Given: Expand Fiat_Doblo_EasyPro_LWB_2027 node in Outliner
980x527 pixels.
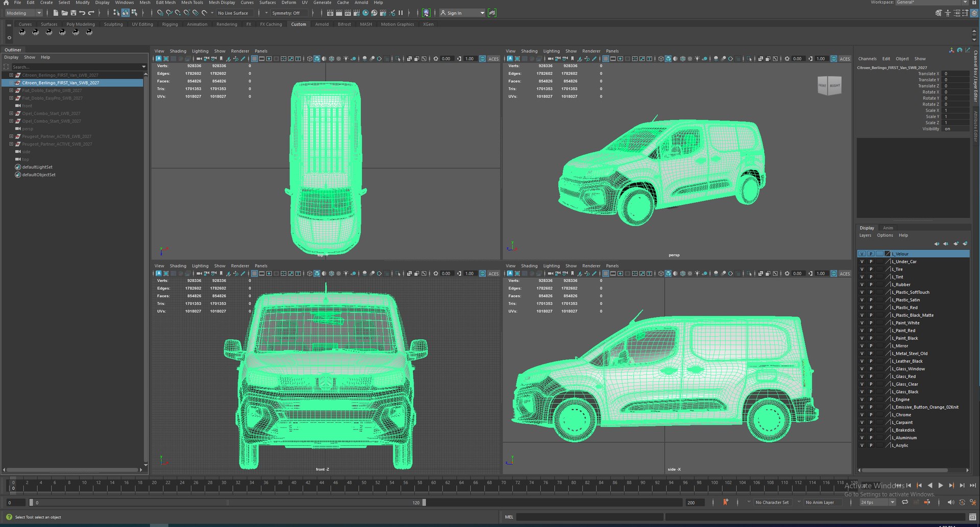Looking at the screenshot, I should tap(11, 90).
